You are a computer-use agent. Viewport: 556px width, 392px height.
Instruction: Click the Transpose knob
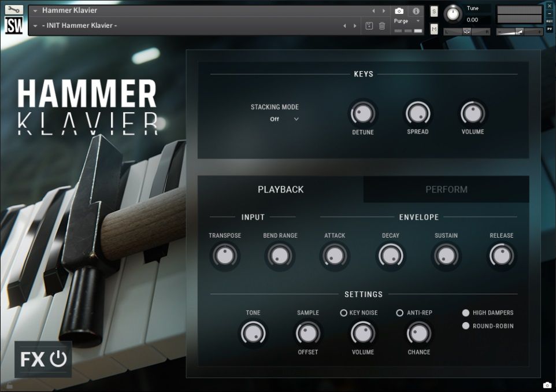225,256
